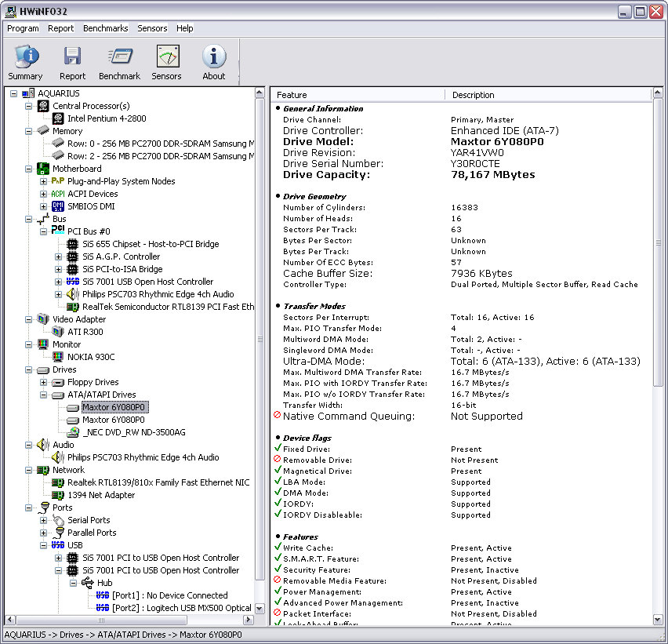Open the Summary toolbar icon
The width and height of the screenshot is (668, 644).
pyautogui.click(x=26, y=56)
